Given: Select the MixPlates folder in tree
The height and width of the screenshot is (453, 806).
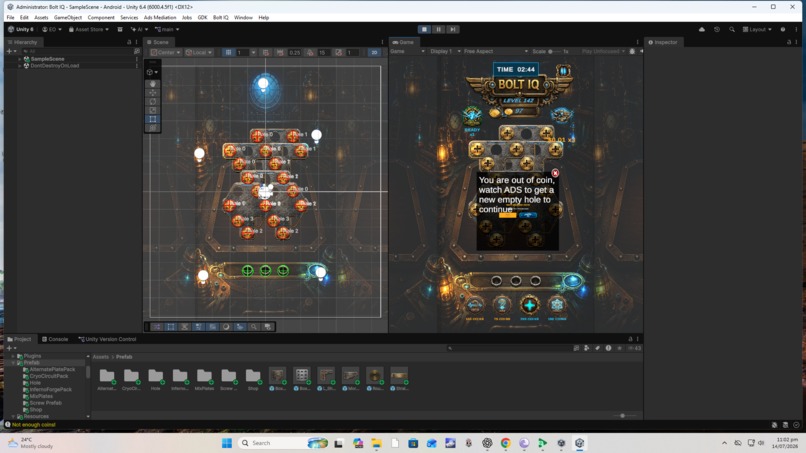Looking at the screenshot, I should pos(41,396).
